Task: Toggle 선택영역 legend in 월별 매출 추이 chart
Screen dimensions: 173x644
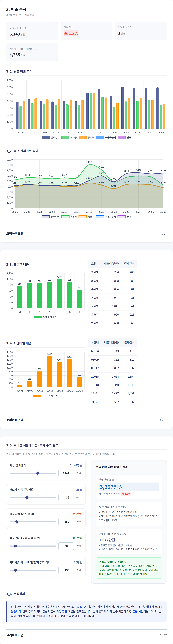Action: (x=51, y=137)
